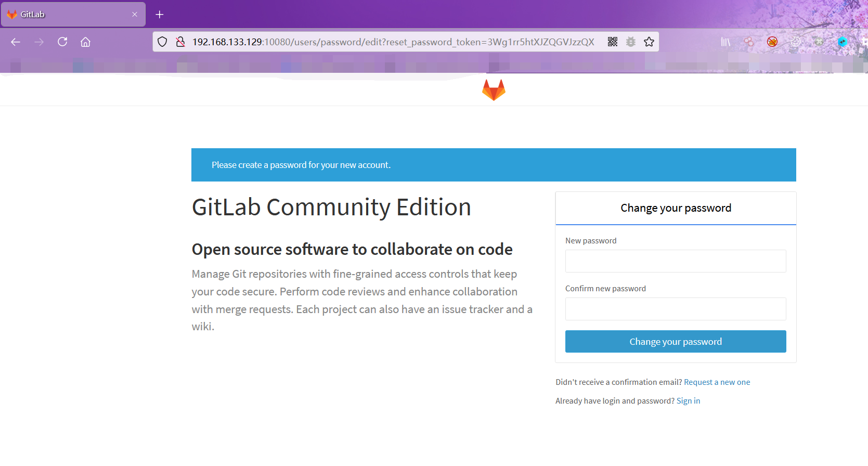Bookmark this page with the star
The width and height of the screenshot is (868, 466).
(x=649, y=42)
